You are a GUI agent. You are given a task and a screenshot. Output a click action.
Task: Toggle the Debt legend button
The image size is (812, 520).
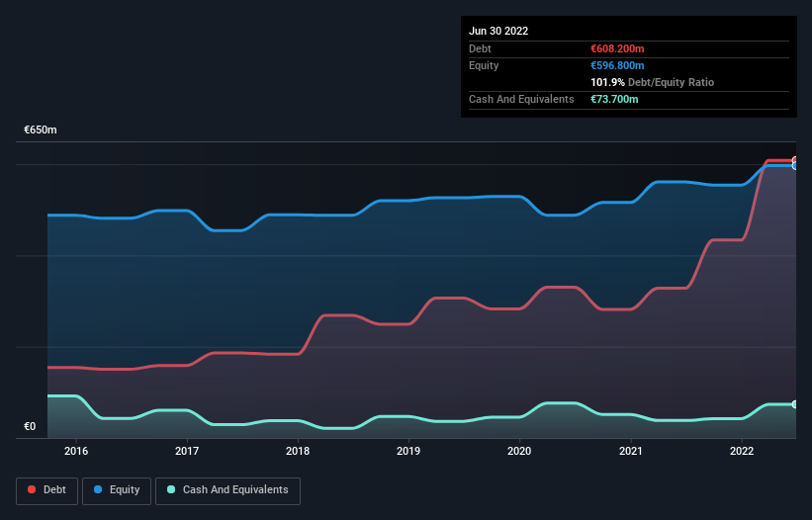47,490
